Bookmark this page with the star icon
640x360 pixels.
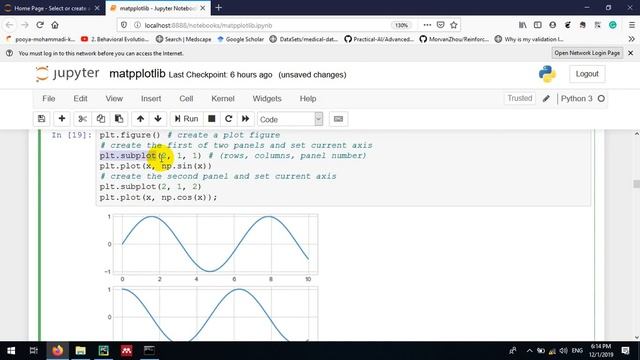pyautogui.click(x=453, y=25)
